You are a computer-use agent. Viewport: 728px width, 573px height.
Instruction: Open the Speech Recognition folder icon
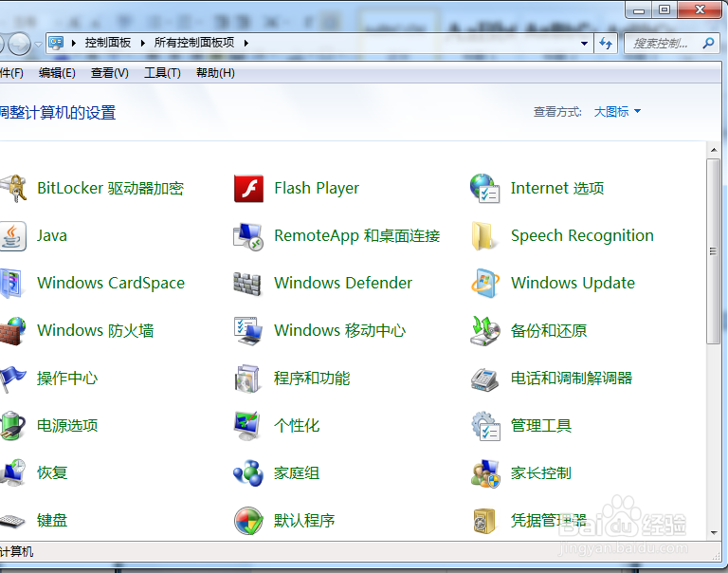point(483,235)
